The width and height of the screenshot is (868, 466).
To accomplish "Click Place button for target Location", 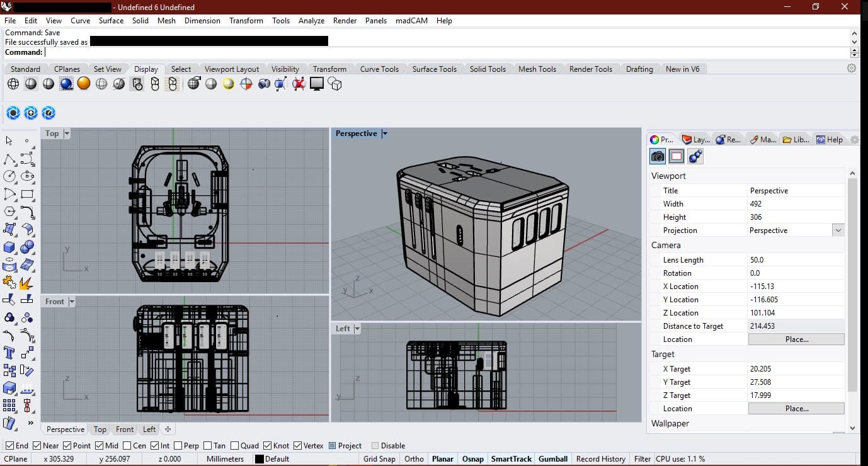I will tap(796, 409).
